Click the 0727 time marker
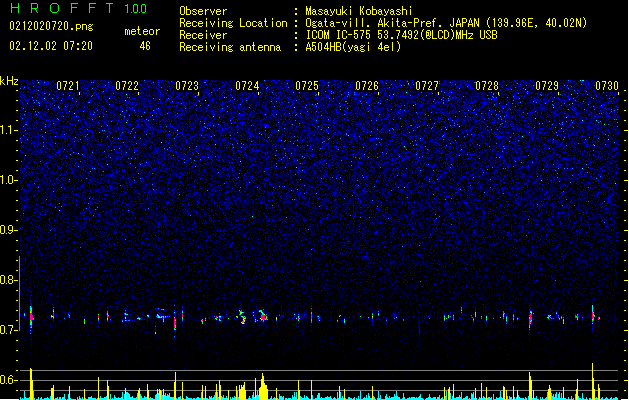629x400 pixels. pos(427,86)
